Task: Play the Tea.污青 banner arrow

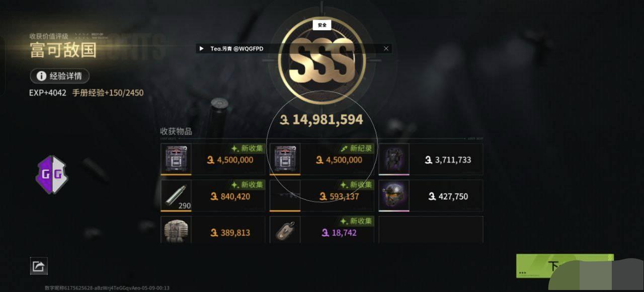Action: [x=202, y=48]
